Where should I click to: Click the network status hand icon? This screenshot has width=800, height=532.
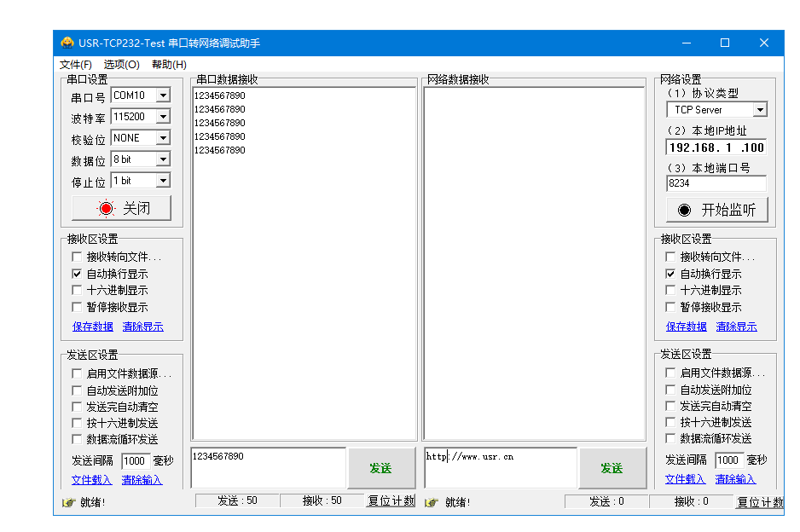tap(432, 502)
